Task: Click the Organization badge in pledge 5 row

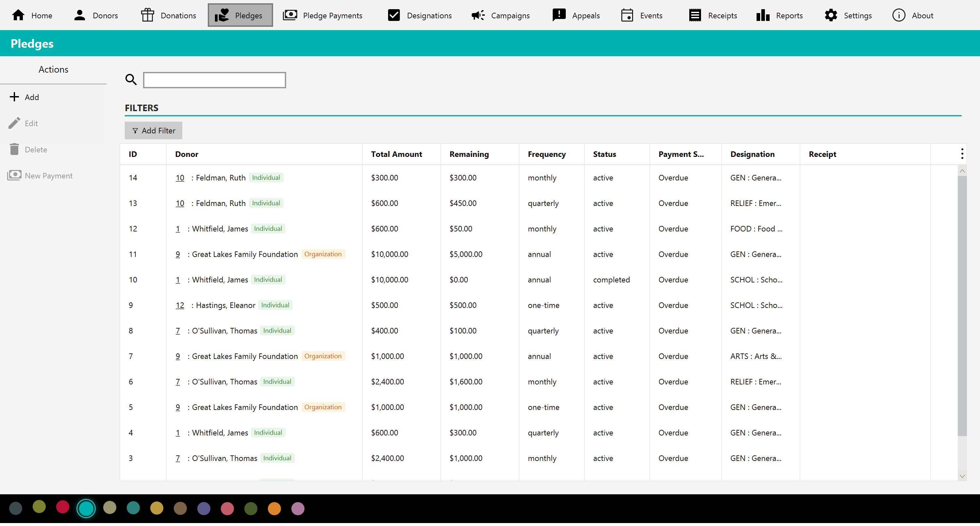Action: (323, 407)
